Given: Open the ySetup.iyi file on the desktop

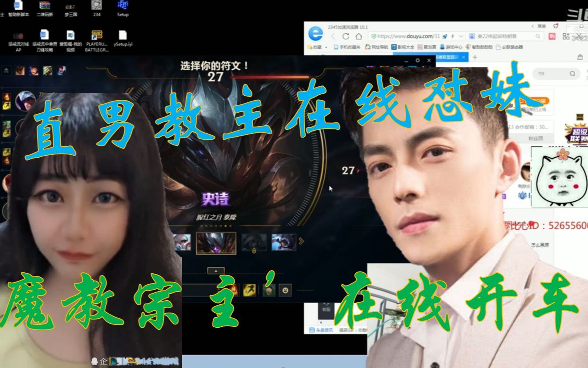Looking at the screenshot, I should [123, 38].
